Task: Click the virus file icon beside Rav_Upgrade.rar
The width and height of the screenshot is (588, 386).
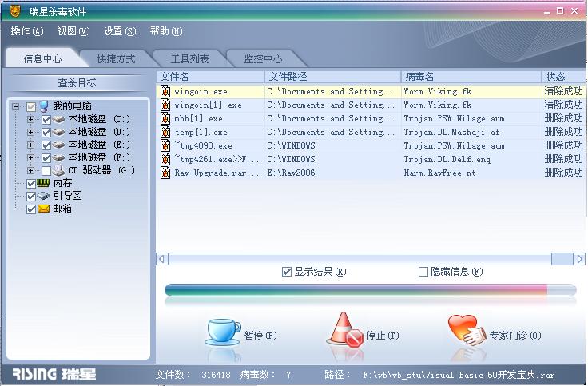Action: pyautogui.click(x=165, y=172)
